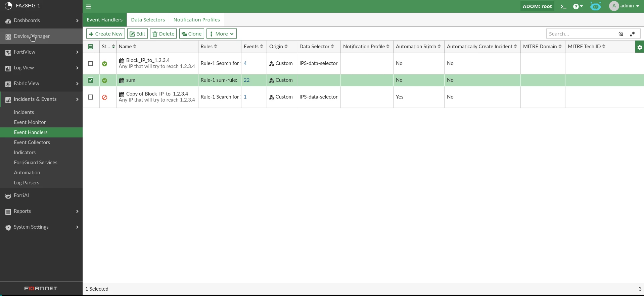Toggle the sidebar hamburger menu icon
The height and width of the screenshot is (296, 644).
pos(89,6)
